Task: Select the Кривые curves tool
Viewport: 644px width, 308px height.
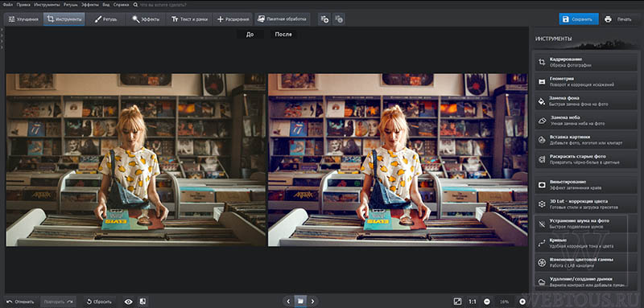Action: tap(586, 243)
